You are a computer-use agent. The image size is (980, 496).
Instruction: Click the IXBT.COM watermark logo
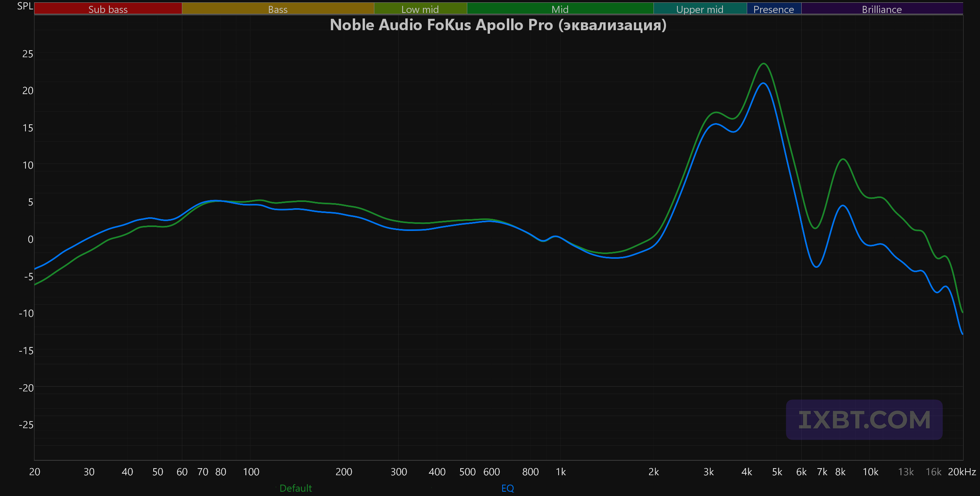[x=864, y=420]
